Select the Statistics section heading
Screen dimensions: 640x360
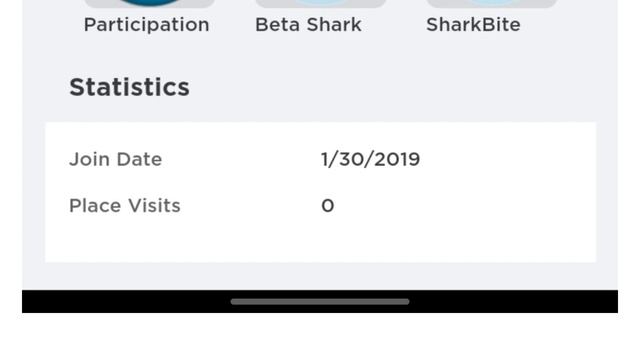[129, 87]
